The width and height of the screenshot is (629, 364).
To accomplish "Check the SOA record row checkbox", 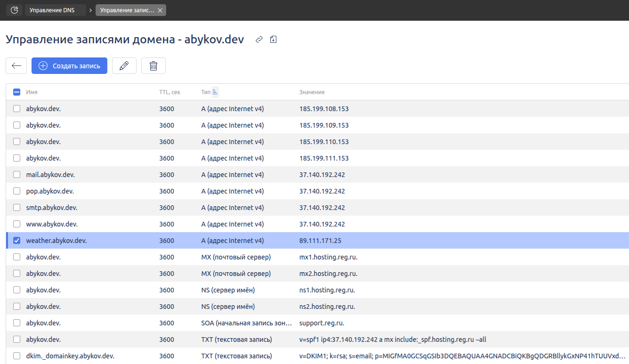I will [x=16, y=323].
